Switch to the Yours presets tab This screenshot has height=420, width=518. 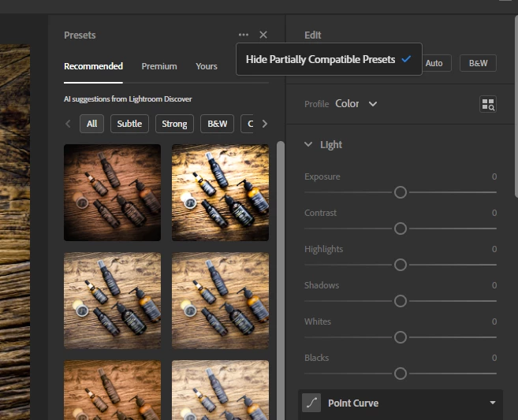(x=207, y=66)
